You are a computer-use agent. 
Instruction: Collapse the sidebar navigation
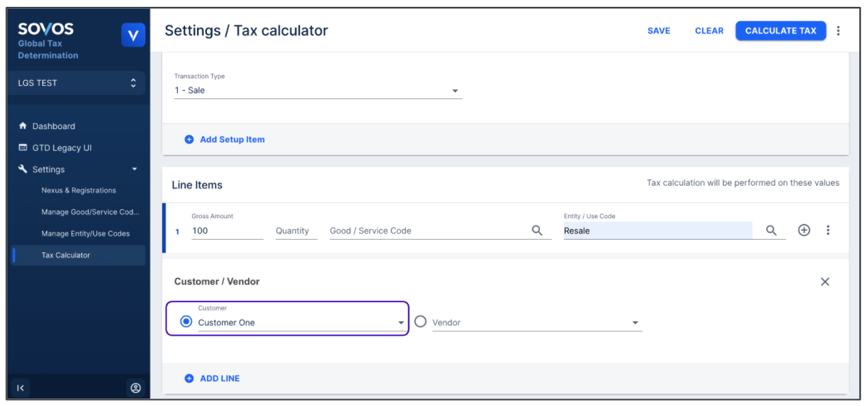21,388
